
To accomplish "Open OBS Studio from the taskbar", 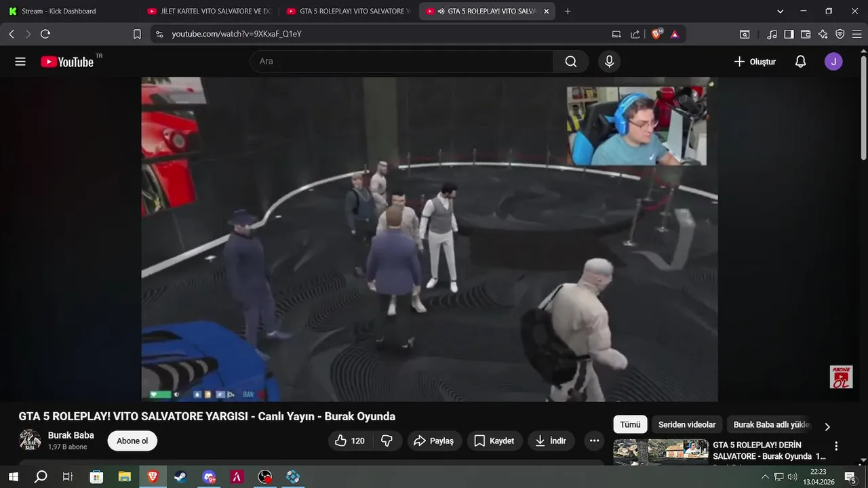I will 264,477.
